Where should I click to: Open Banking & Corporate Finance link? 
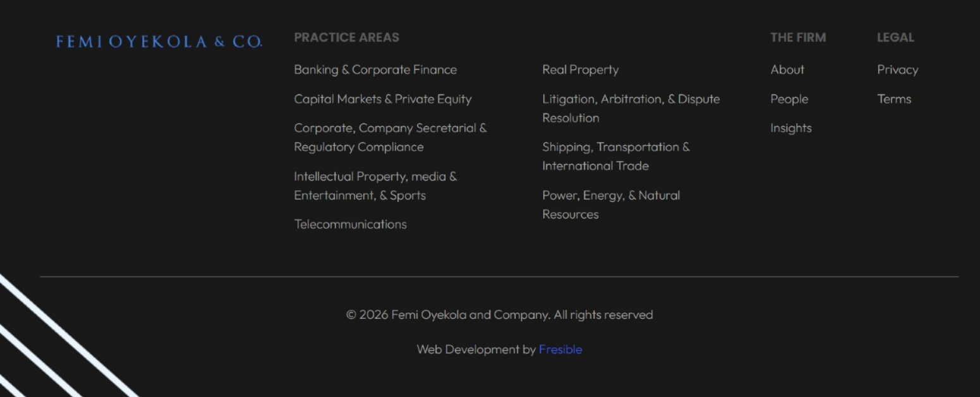coord(375,69)
